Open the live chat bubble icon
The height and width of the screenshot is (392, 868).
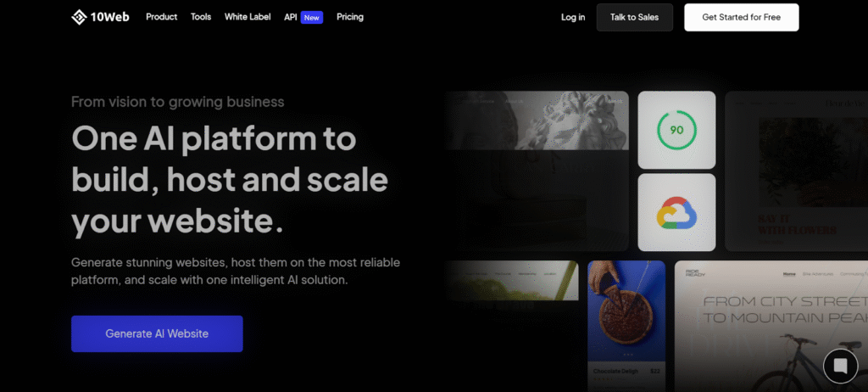840,366
